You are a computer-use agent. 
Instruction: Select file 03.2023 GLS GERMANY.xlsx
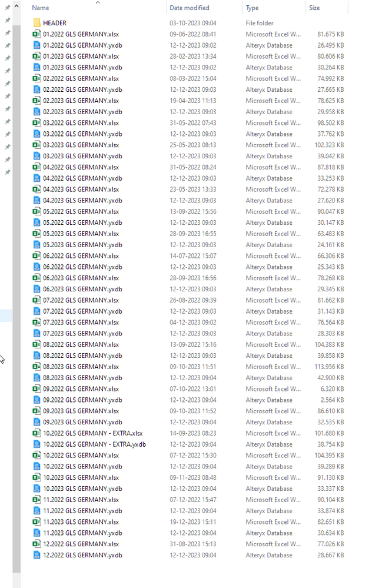81,145
